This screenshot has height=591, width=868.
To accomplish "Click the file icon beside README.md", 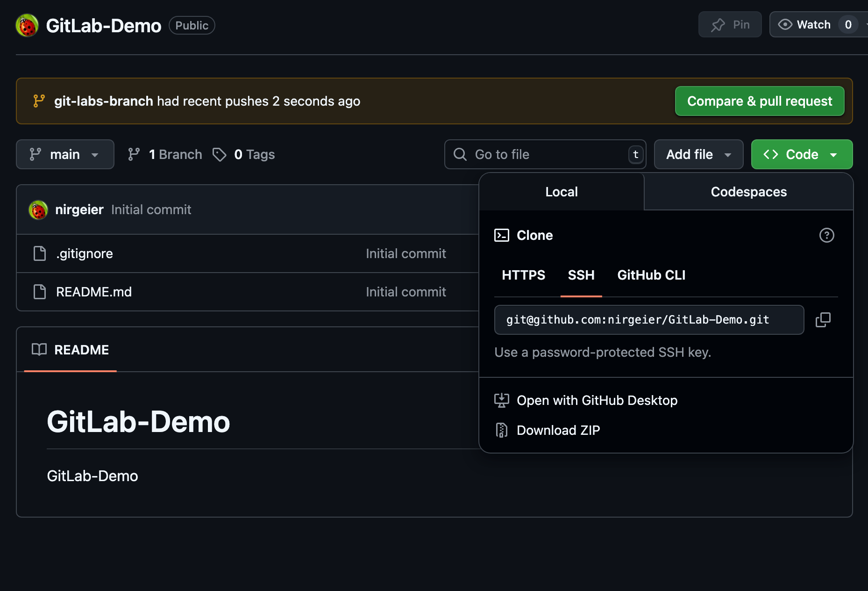I will [x=40, y=292].
